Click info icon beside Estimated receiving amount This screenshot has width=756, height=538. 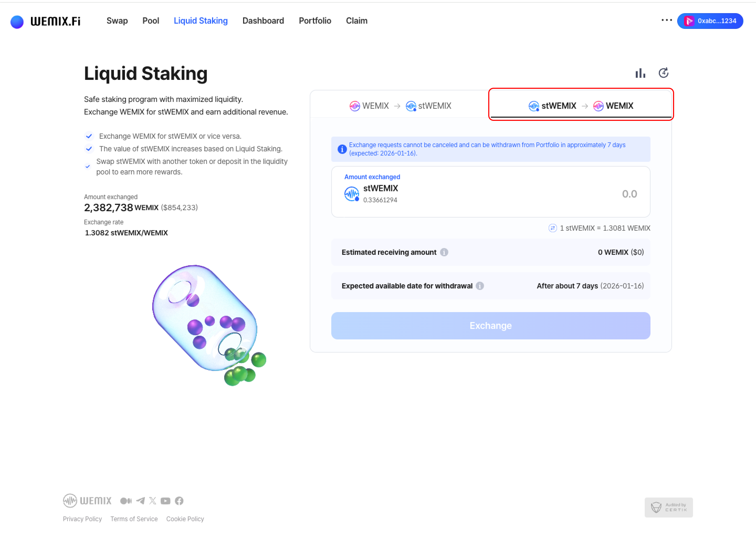[444, 252]
